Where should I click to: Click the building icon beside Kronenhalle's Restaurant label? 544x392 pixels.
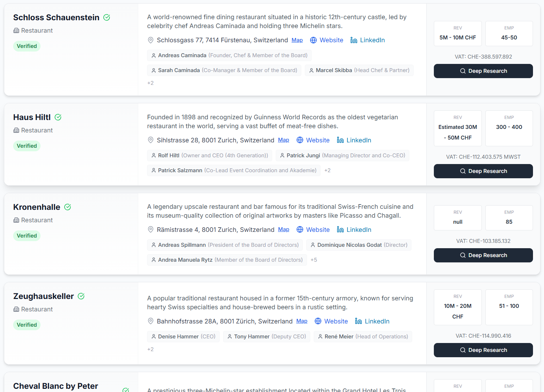16,220
